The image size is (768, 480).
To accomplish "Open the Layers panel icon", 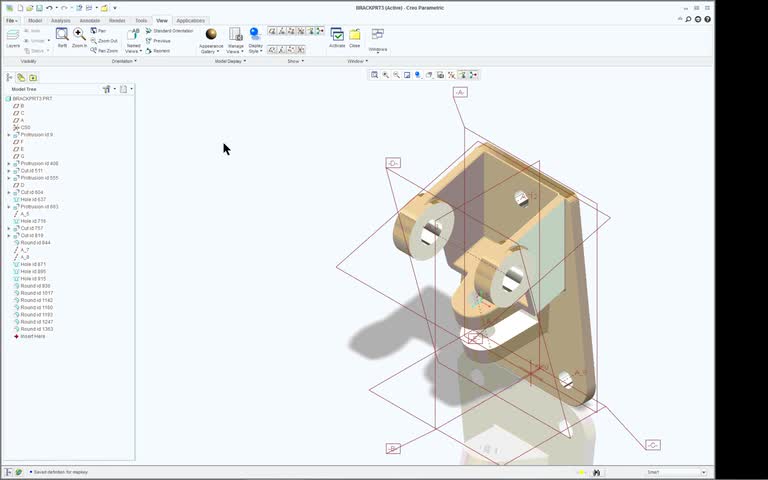I will 13,38.
